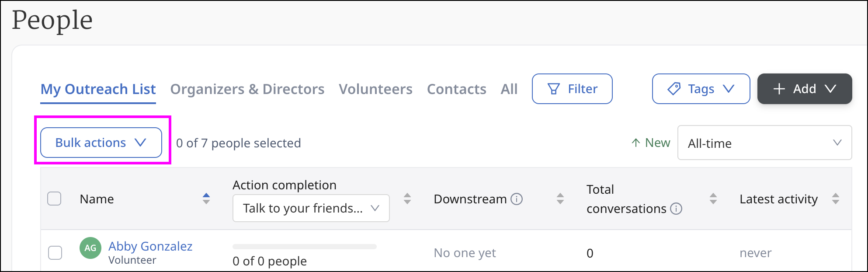The width and height of the screenshot is (868, 272).
Task: Click the Downstream info icon
Action: (x=517, y=199)
